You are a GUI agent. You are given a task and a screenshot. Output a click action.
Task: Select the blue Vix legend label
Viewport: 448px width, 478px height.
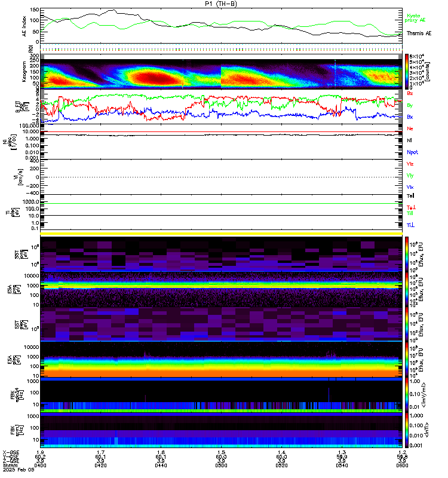[x=410, y=187]
